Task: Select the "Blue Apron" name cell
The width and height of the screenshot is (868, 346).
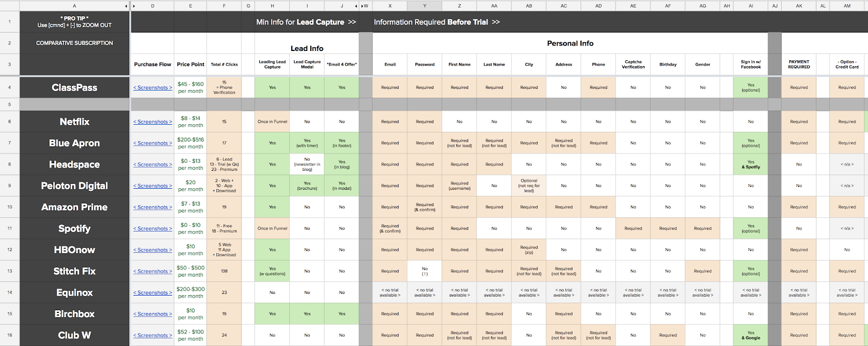Action: (74, 143)
